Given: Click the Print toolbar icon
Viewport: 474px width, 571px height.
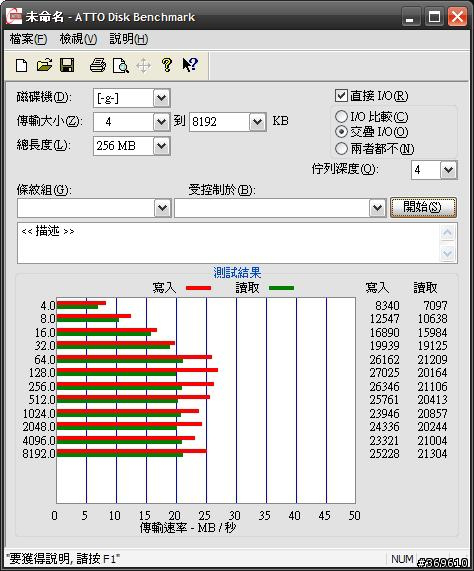Looking at the screenshot, I should click(x=98, y=66).
